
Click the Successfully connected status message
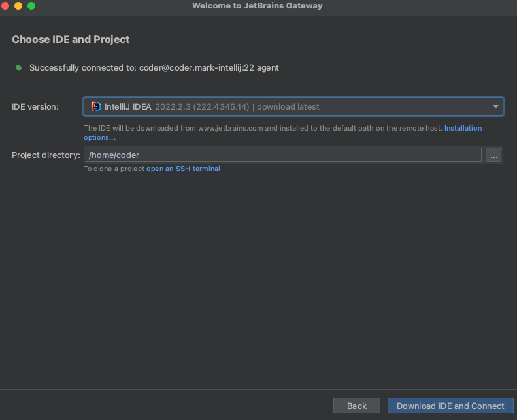(154, 67)
